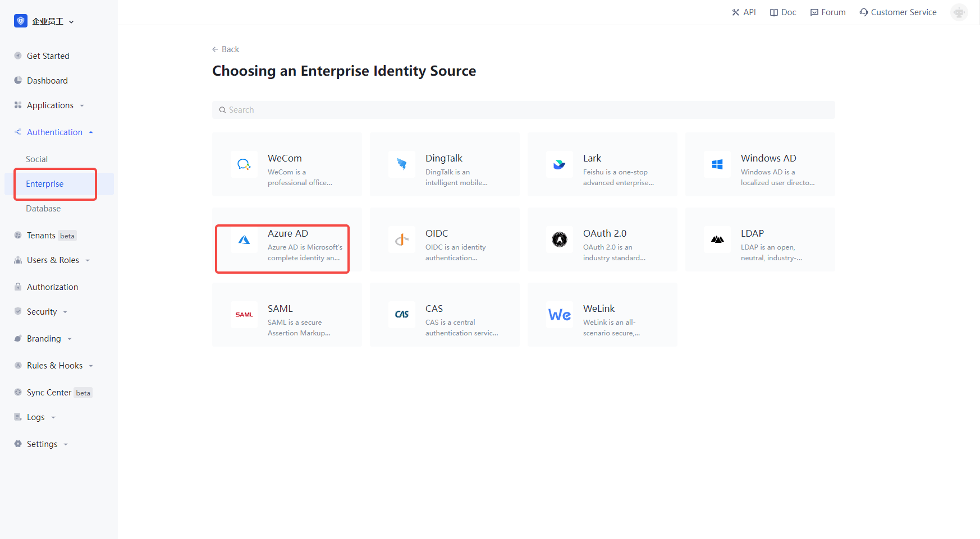Select the SAML red logo icon
The width and height of the screenshot is (980, 539).
(244, 315)
